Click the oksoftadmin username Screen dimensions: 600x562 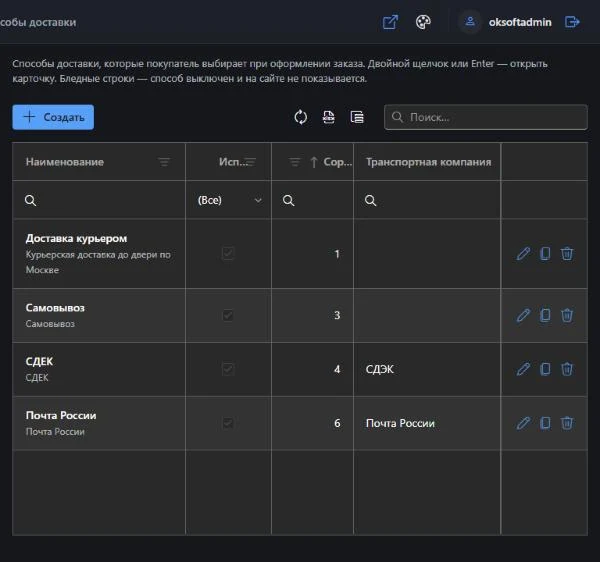click(x=520, y=22)
